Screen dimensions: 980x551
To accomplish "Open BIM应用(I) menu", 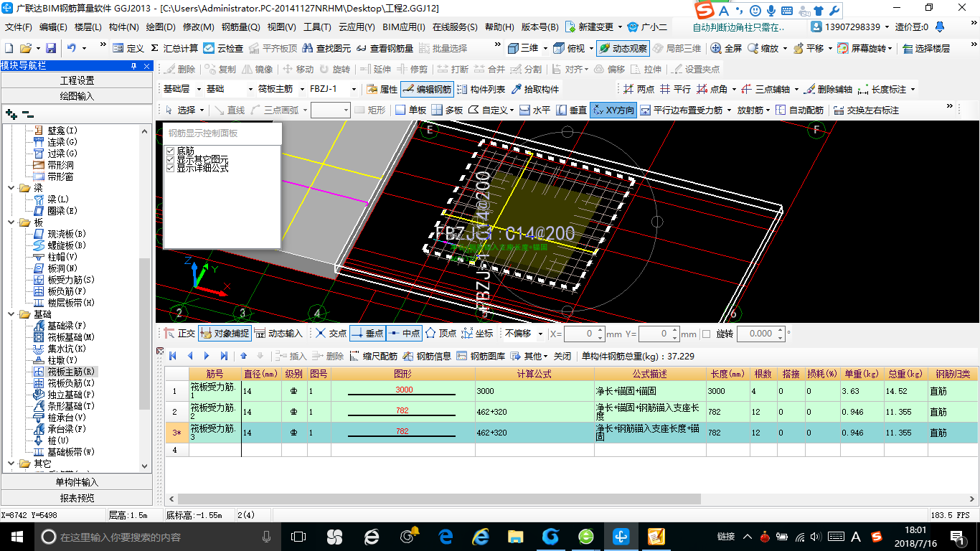I will coord(403,27).
